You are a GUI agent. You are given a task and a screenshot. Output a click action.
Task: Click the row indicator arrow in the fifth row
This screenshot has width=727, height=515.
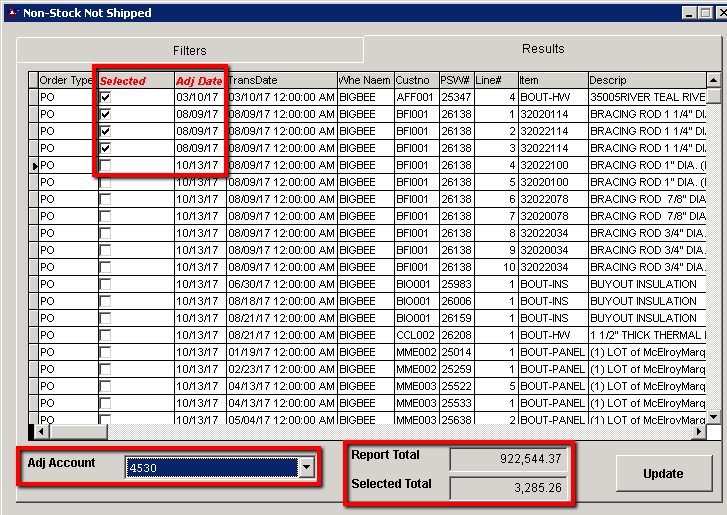[33, 165]
